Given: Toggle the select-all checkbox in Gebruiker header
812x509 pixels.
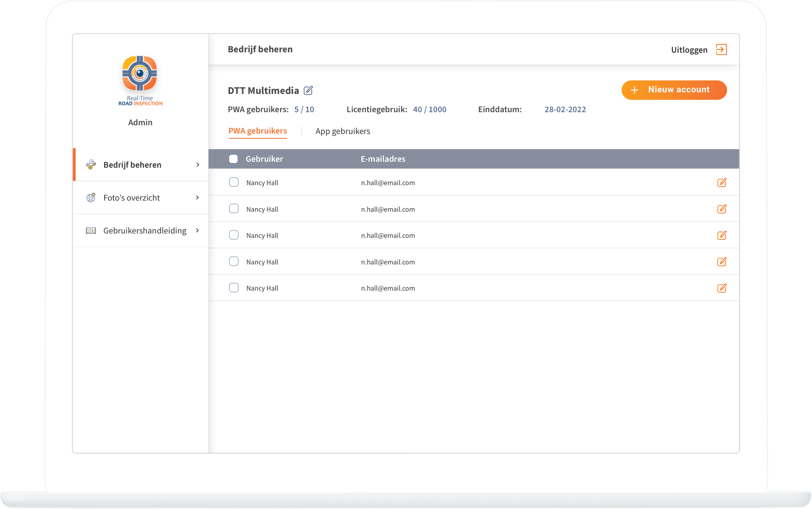Looking at the screenshot, I should [234, 159].
